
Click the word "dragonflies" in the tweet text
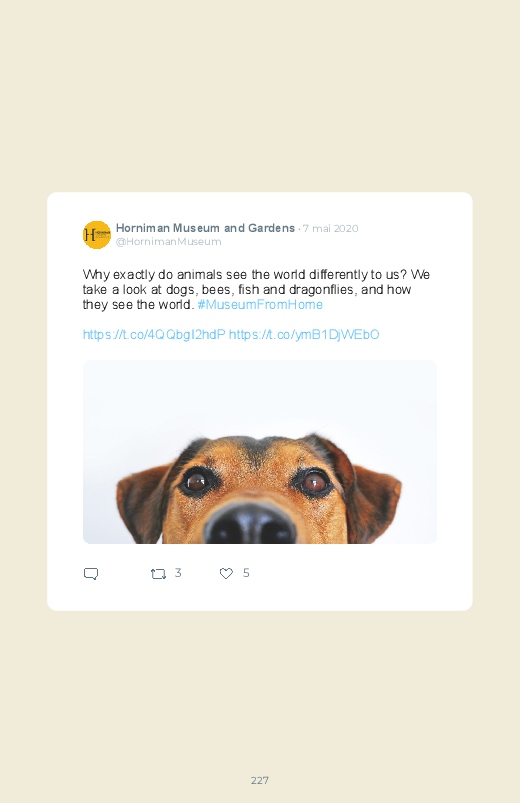(322, 290)
